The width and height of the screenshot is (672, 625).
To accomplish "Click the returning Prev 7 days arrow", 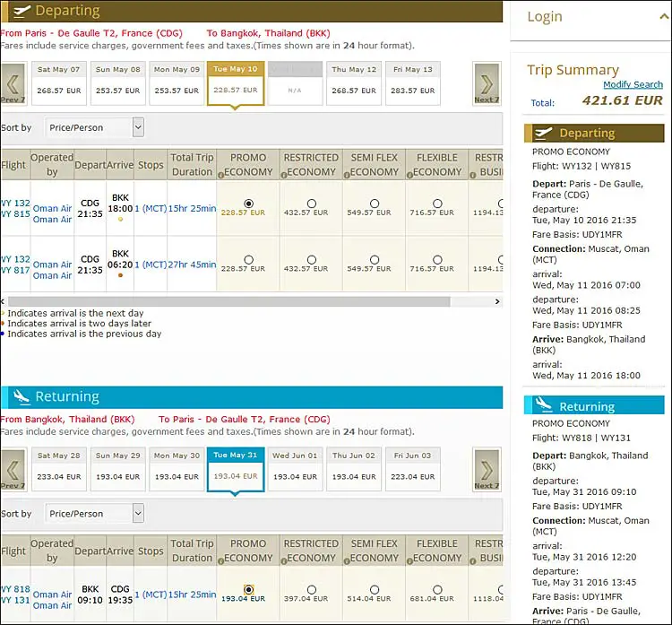I will pos(13,471).
